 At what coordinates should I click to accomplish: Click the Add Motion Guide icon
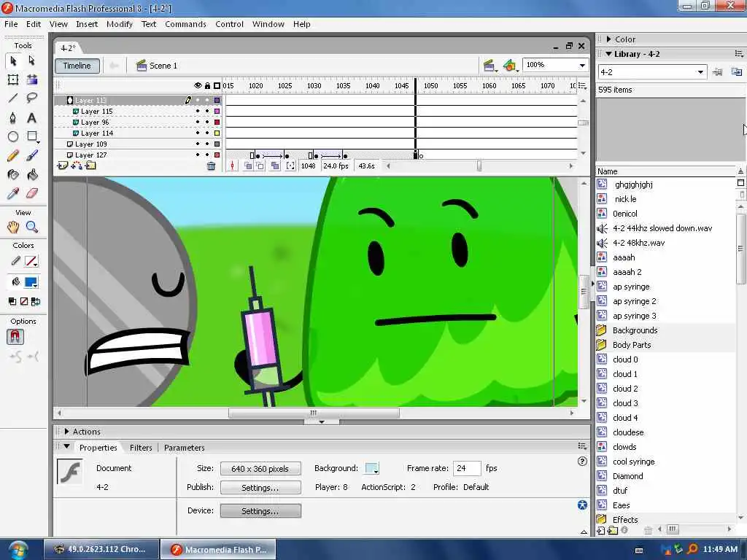76,166
